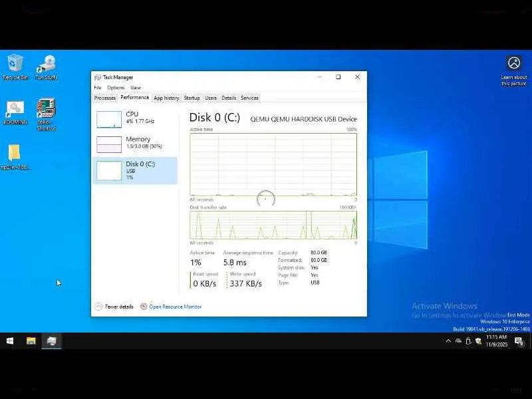
Task: Click the Formatted 80.0 GB value
Action: (x=319, y=260)
